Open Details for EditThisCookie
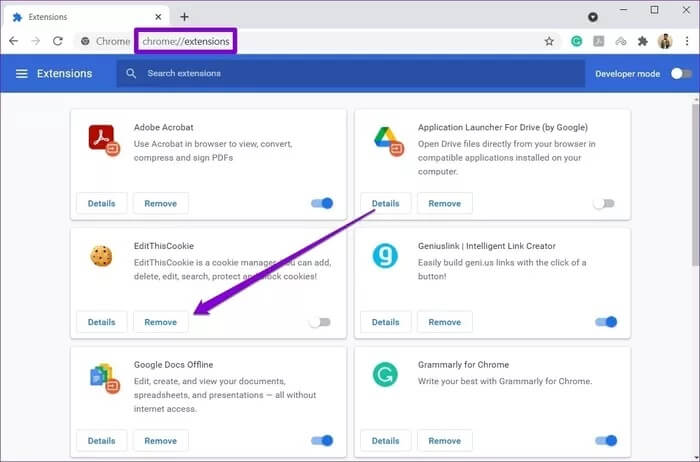This screenshot has width=700, height=462. (x=101, y=322)
